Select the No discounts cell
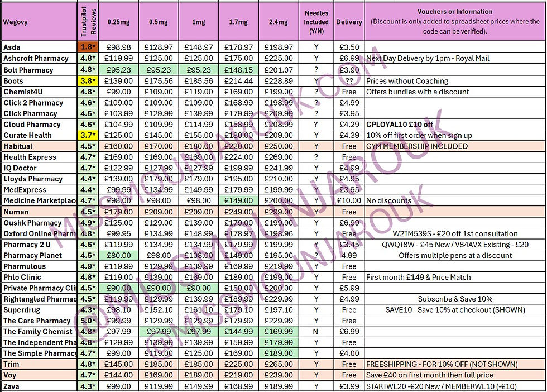Viewport: 547px width, 392px height. pos(455,200)
